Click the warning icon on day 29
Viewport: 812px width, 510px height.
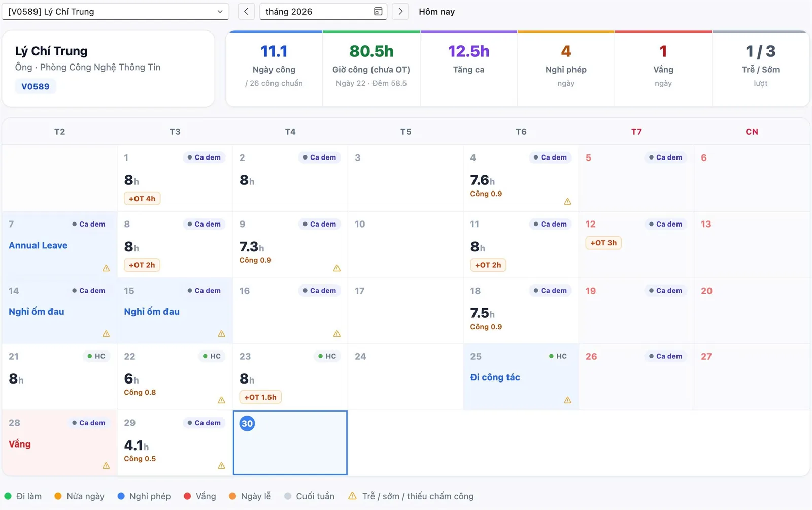222,465
